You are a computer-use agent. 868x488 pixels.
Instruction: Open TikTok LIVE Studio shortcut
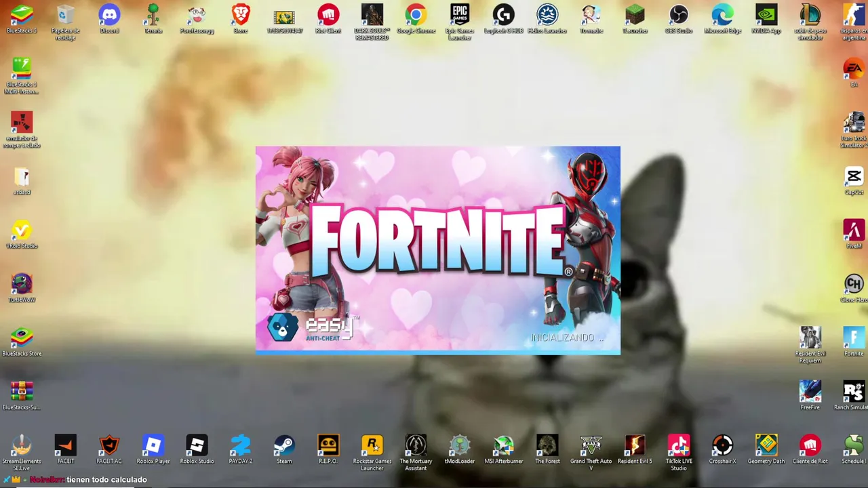[x=679, y=452]
